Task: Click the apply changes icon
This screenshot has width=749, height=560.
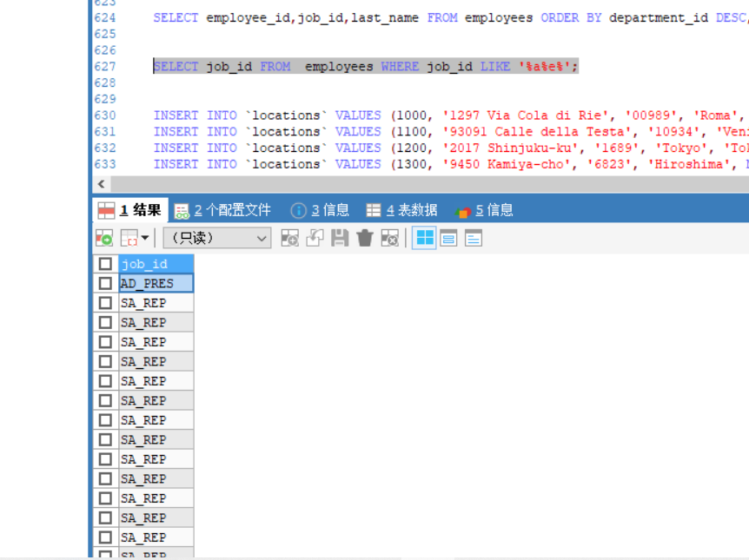Action: [x=314, y=237]
